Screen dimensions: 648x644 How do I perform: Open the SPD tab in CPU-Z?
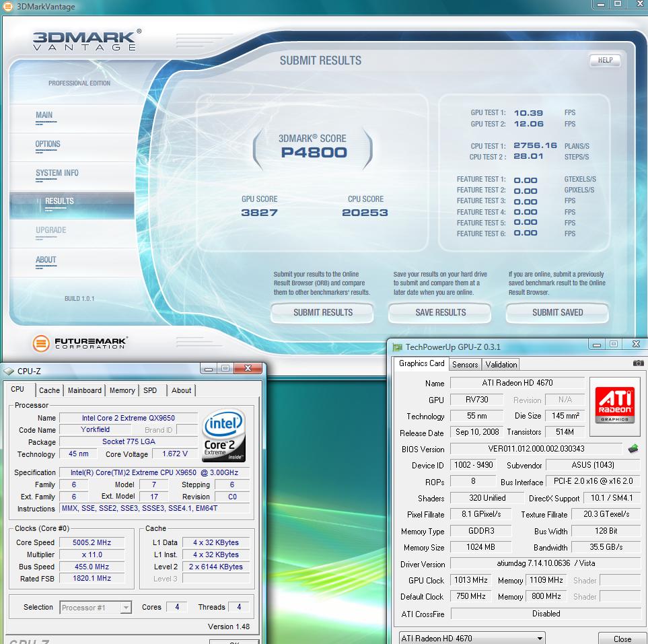[x=150, y=390]
